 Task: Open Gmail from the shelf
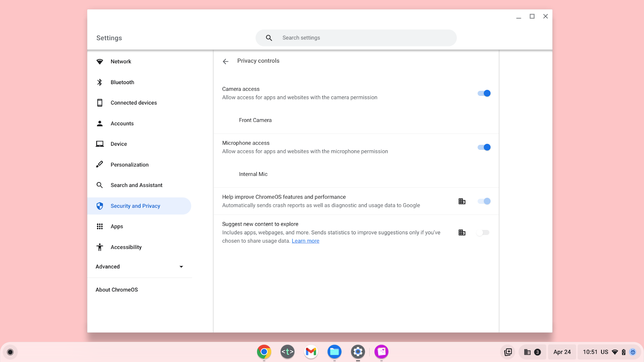coord(311,352)
